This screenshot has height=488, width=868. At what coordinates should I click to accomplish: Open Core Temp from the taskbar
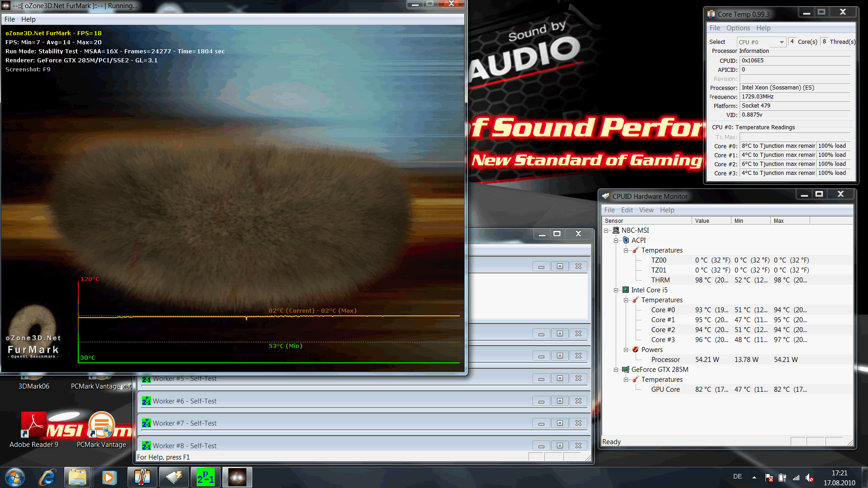click(142, 477)
